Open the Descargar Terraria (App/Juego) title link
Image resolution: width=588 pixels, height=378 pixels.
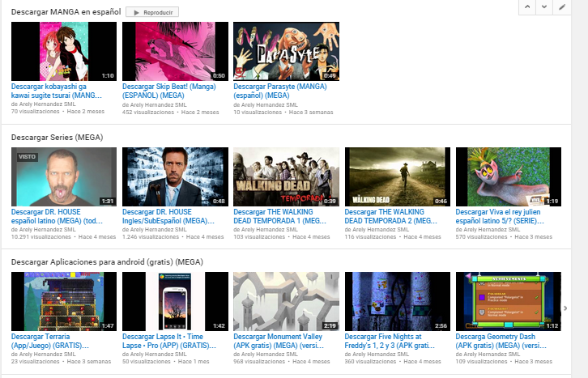(x=50, y=341)
